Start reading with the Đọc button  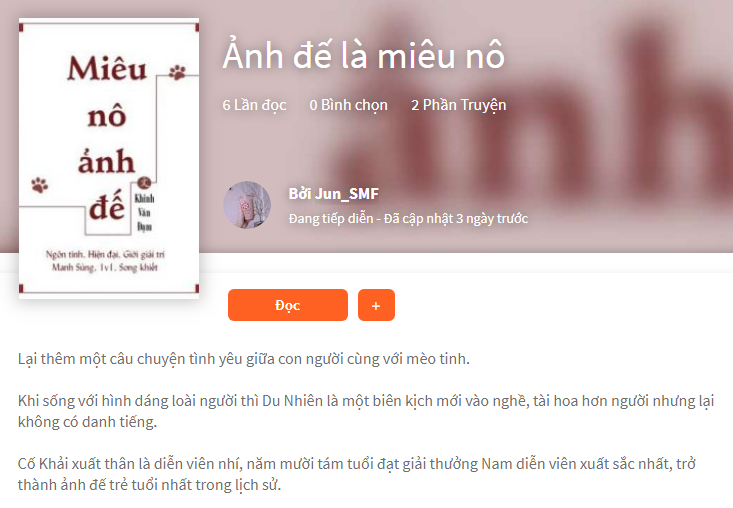pyautogui.click(x=288, y=305)
